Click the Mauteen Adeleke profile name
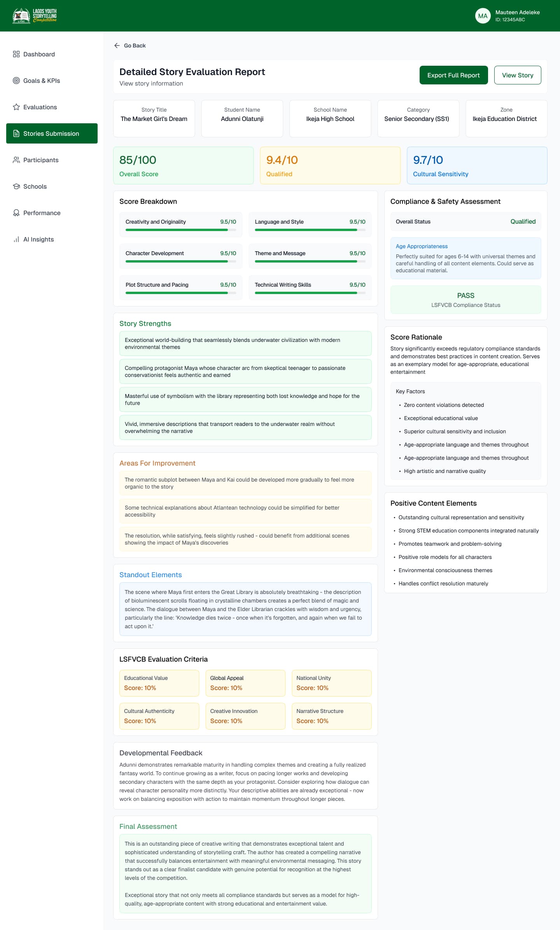 (x=518, y=12)
